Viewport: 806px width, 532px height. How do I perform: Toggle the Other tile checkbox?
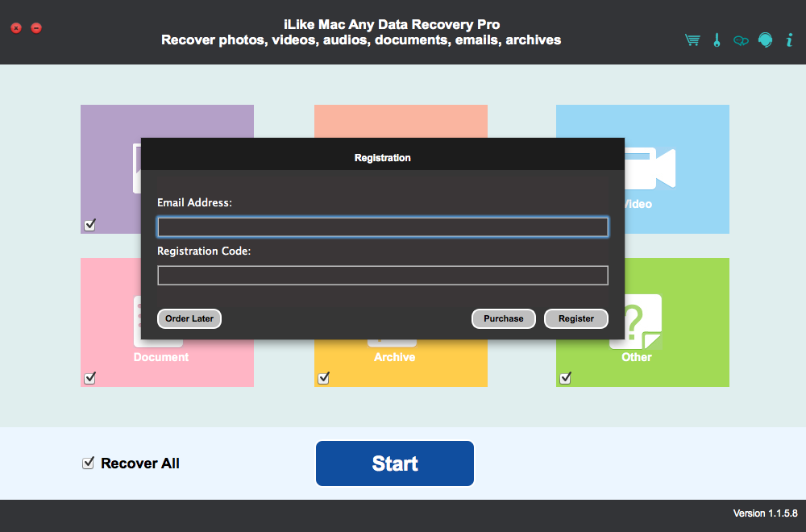566,378
